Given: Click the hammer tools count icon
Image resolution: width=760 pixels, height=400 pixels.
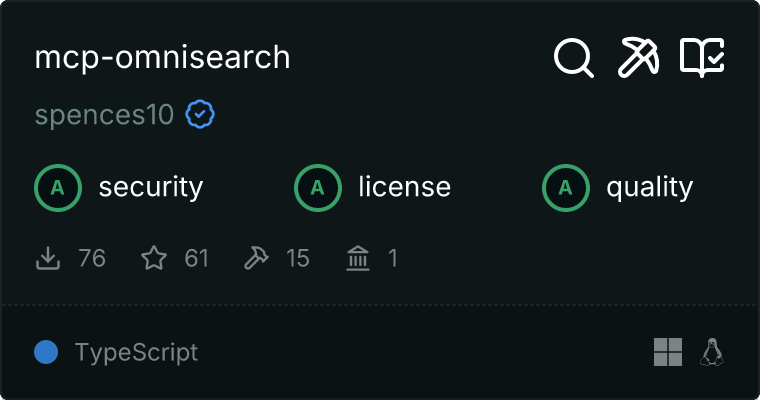Looking at the screenshot, I should 256,258.
